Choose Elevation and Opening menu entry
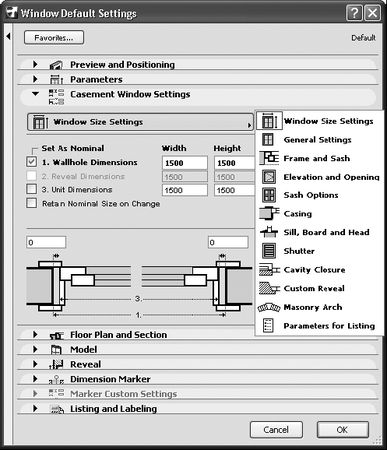Screen dimensions: 387x450 tap(331, 177)
